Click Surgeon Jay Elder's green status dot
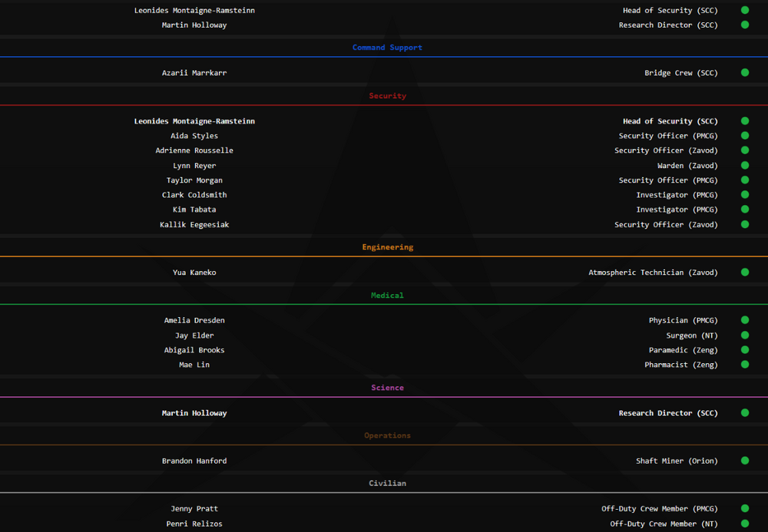The width and height of the screenshot is (768, 532). (744, 335)
